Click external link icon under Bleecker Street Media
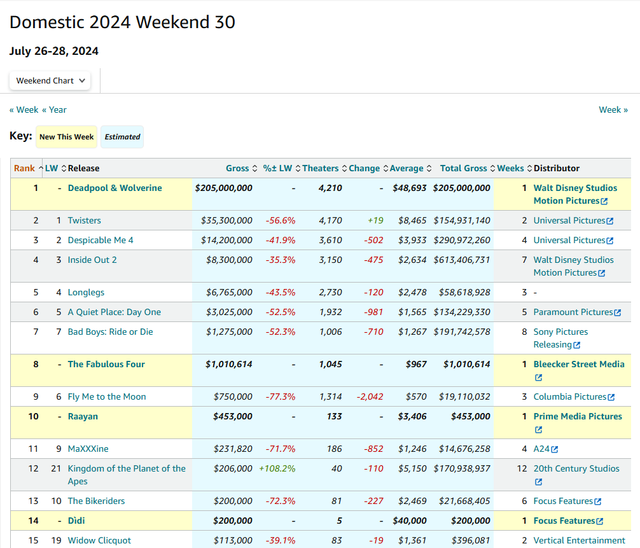The height and width of the screenshot is (548, 640). 538,378
